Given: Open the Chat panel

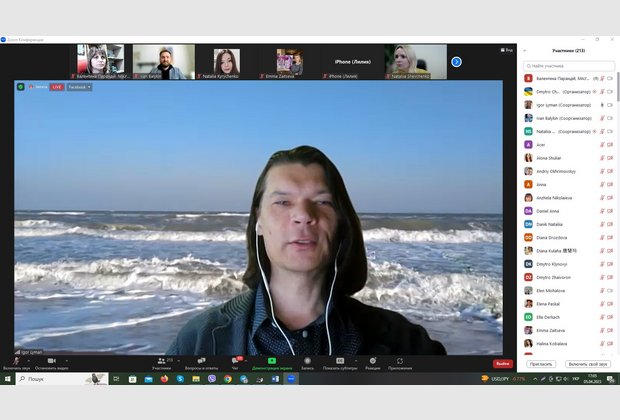Looking at the screenshot, I should pyautogui.click(x=236, y=360).
